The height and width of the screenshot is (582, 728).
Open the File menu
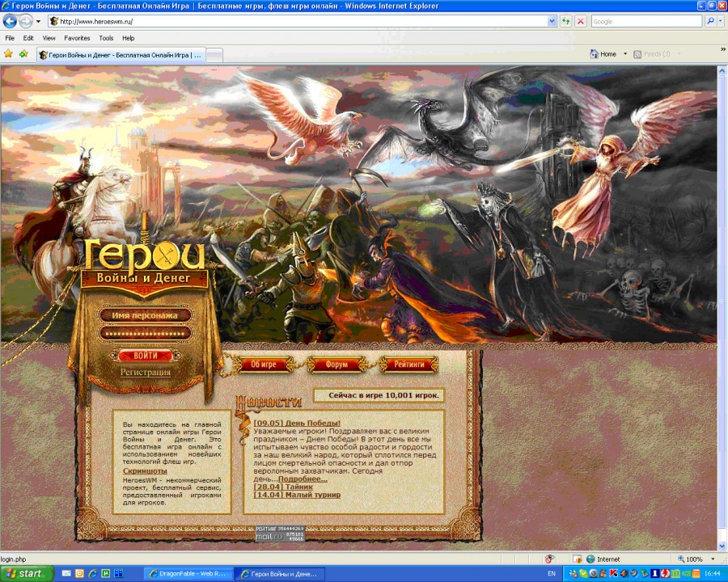pyautogui.click(x=9, y=38)
